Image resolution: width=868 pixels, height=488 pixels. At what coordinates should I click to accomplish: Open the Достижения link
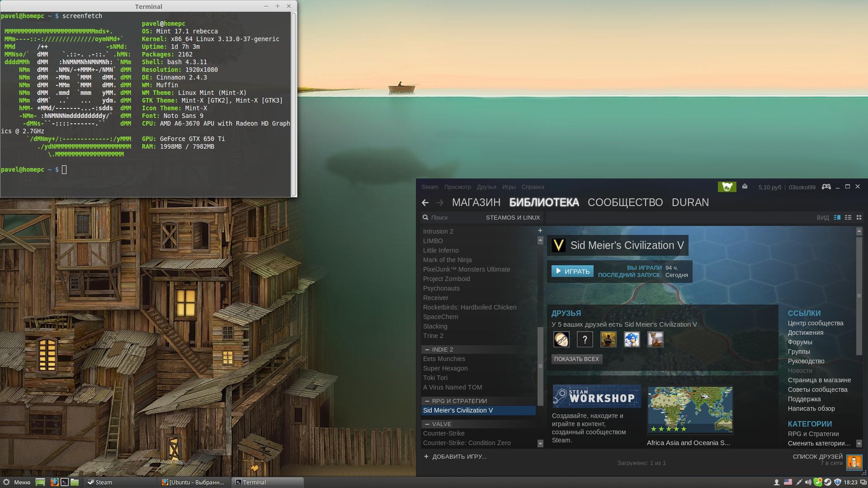805,333
